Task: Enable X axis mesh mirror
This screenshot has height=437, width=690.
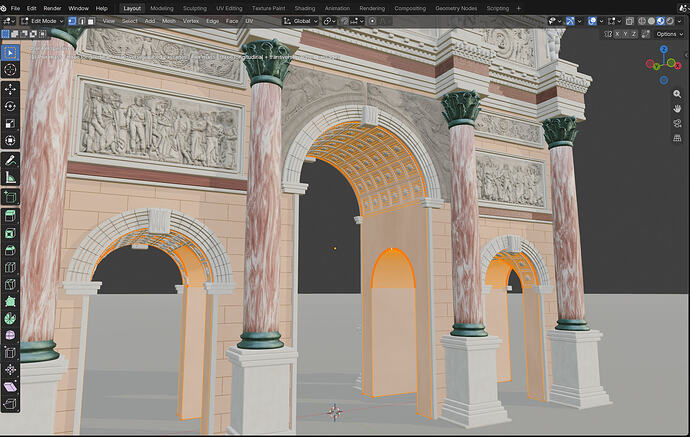Action: [617, 34]
